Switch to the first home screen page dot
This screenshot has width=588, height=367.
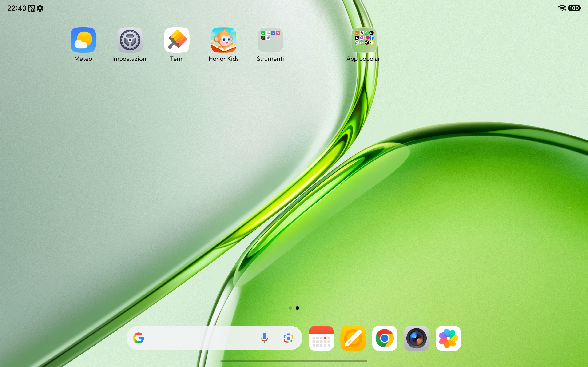[290, 308]
